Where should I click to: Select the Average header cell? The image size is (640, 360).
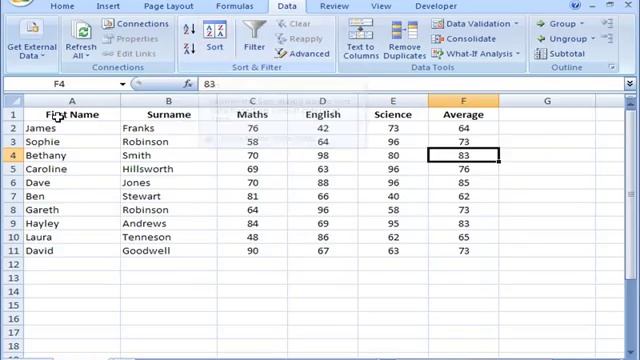pos(463,115)
